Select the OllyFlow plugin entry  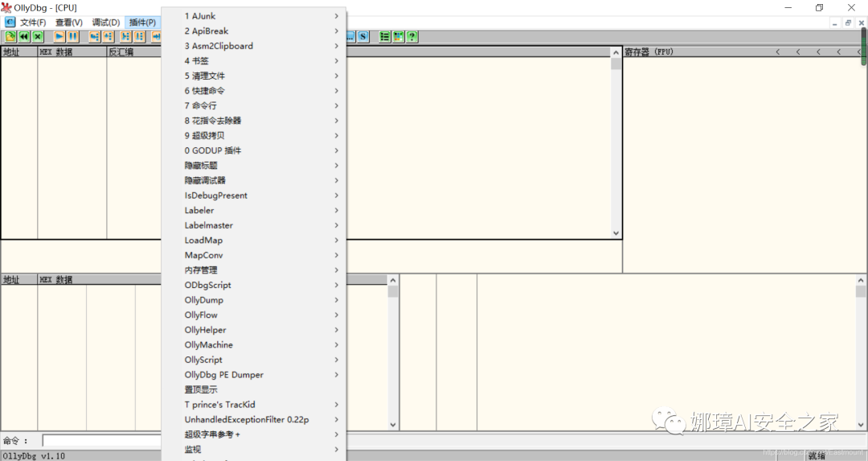click(254, 315)
